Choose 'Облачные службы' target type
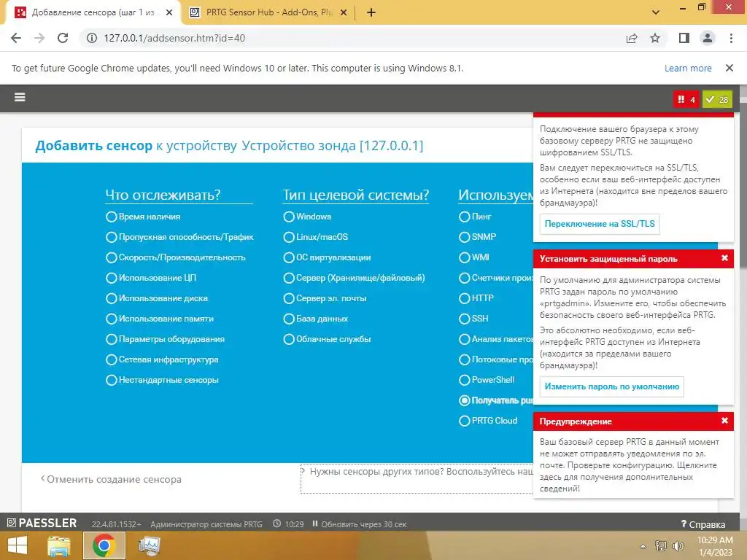 289,340
